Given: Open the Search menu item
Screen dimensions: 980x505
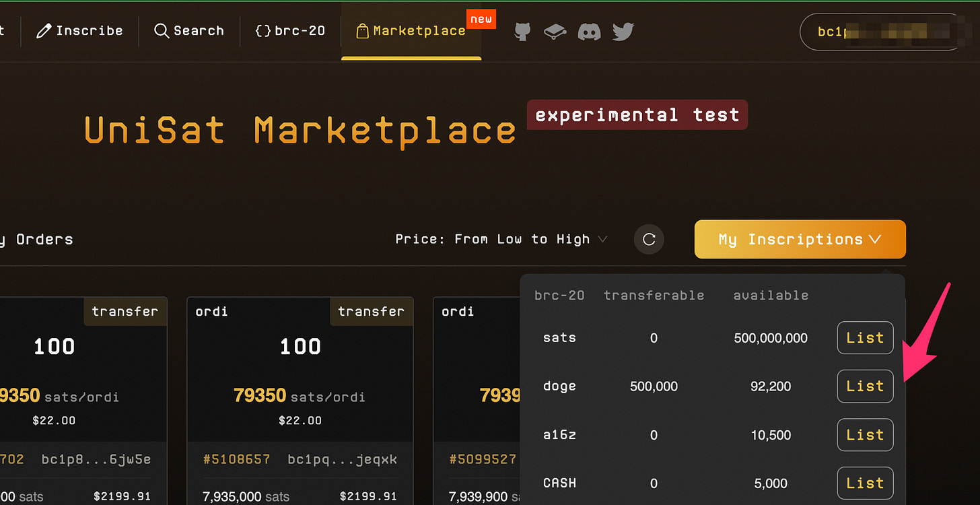Looking at the screenshot, I should point(189,31).
